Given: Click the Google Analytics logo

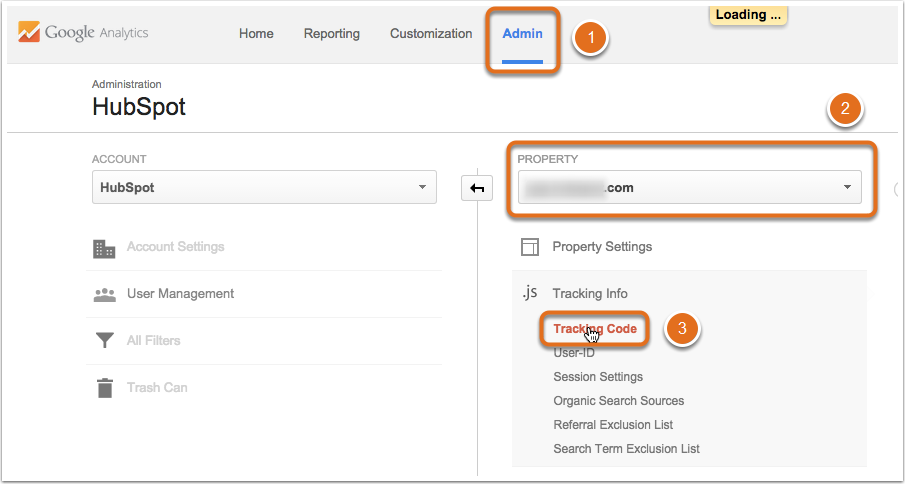Looking at the screenshot, I should (x=83, y=33).
